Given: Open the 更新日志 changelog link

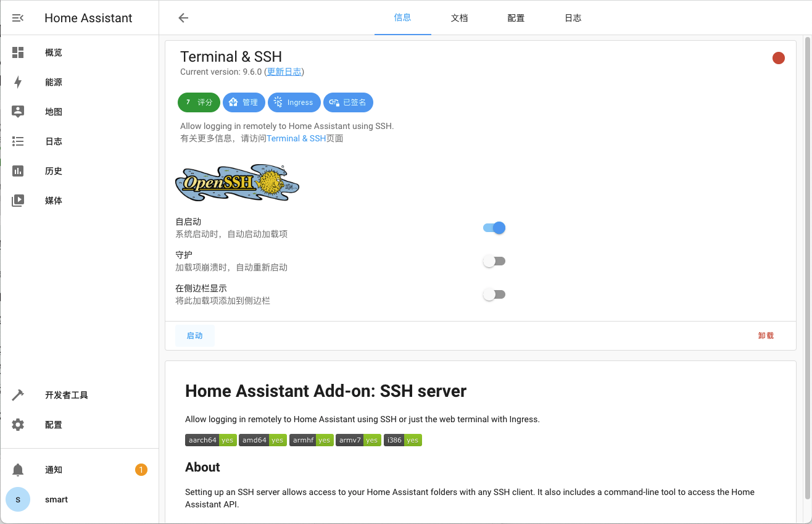Looking at the screenshot, I should (x=284, y=72).
